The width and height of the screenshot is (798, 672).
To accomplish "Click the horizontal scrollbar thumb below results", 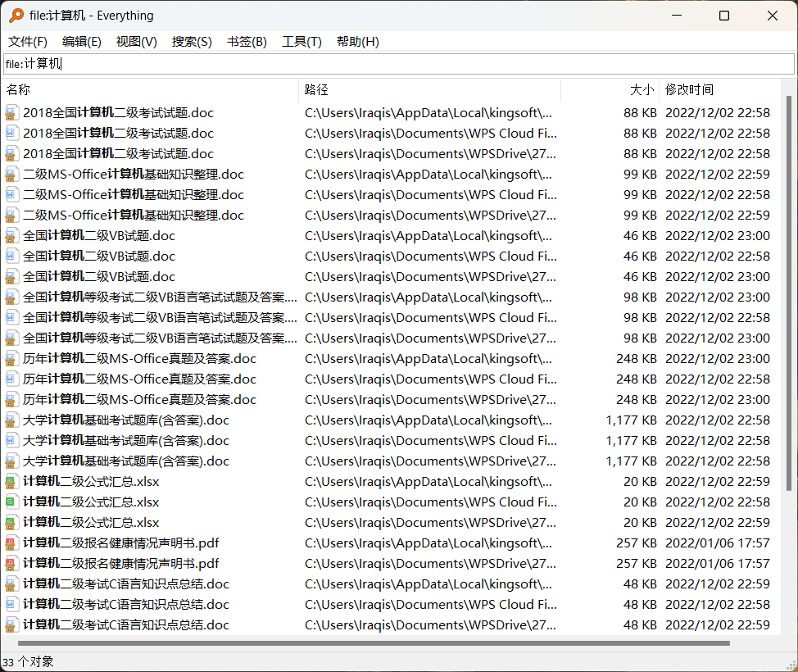I will 374,643.
